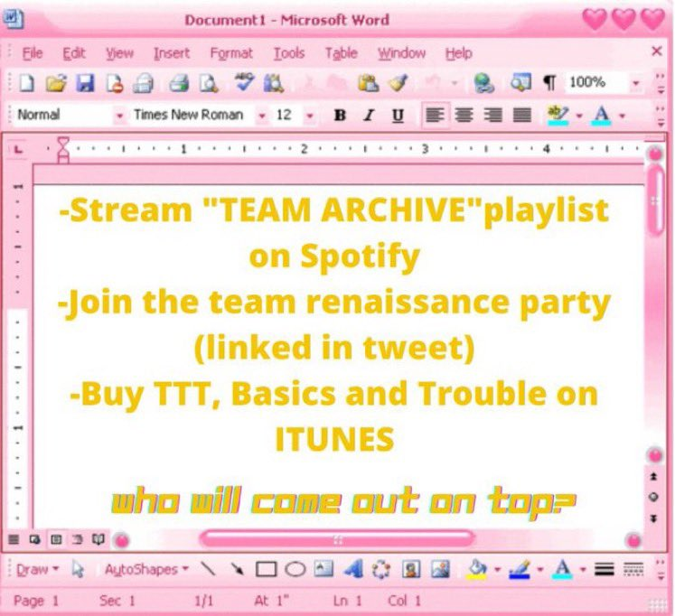Insert WordArt from Drawing toolbar

pos(353,570)
